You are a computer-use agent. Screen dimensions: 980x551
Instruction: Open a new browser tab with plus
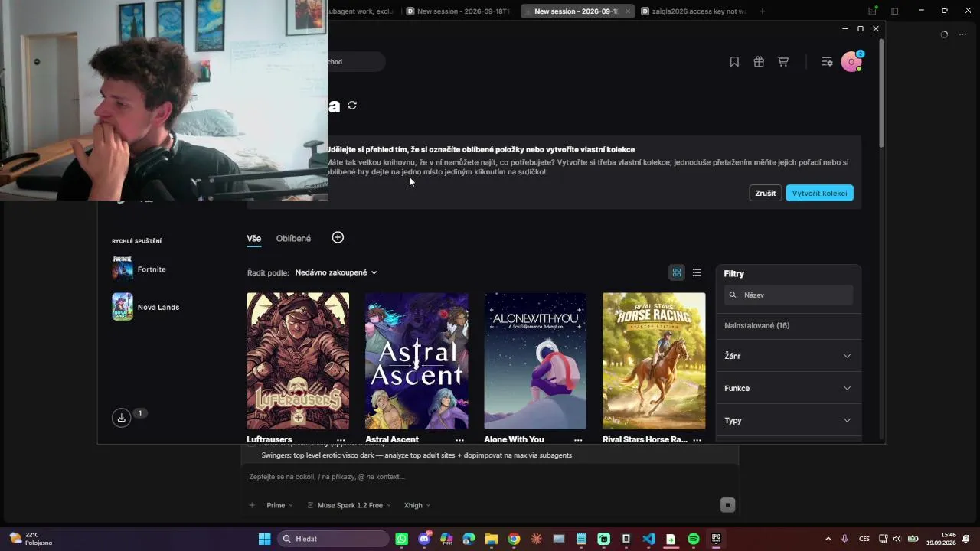pos(762,11)
